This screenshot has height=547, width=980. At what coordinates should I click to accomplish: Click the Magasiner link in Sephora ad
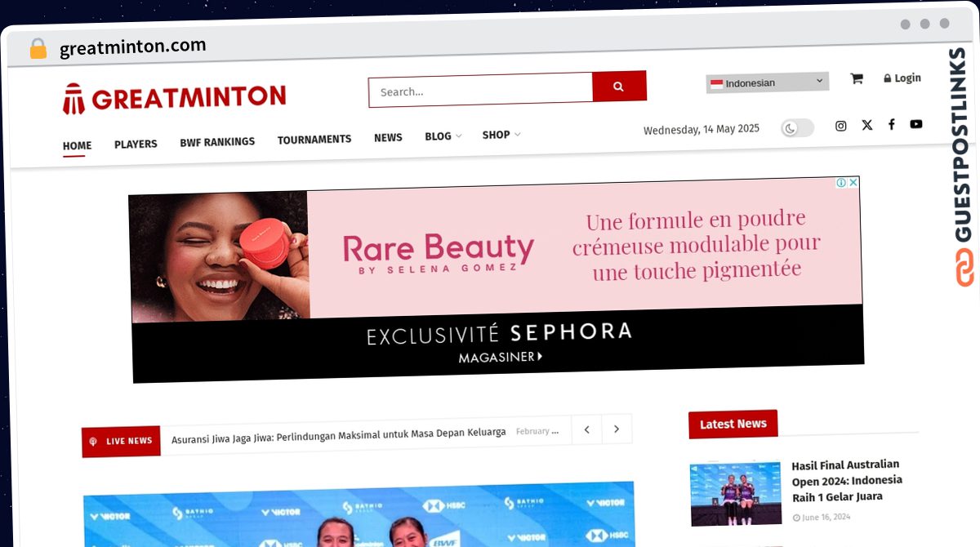[500, 357]
